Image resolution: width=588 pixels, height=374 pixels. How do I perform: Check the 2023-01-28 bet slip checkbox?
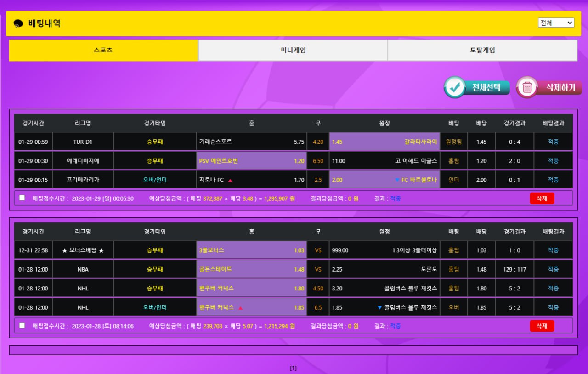22,325
